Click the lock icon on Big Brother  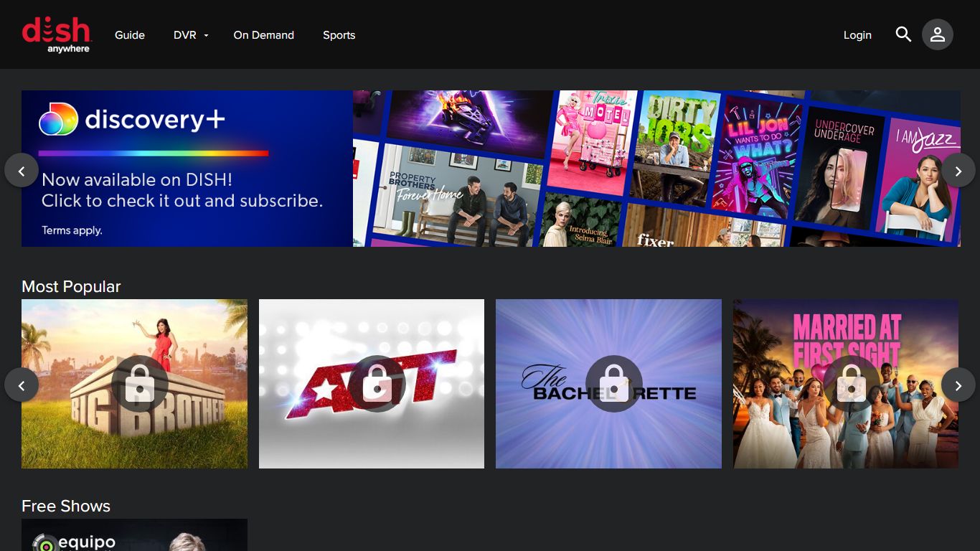click(x=140, y=384)
